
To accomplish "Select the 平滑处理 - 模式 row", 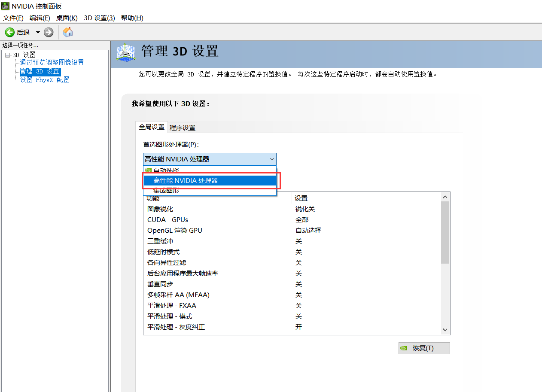I will click(292, 316).
